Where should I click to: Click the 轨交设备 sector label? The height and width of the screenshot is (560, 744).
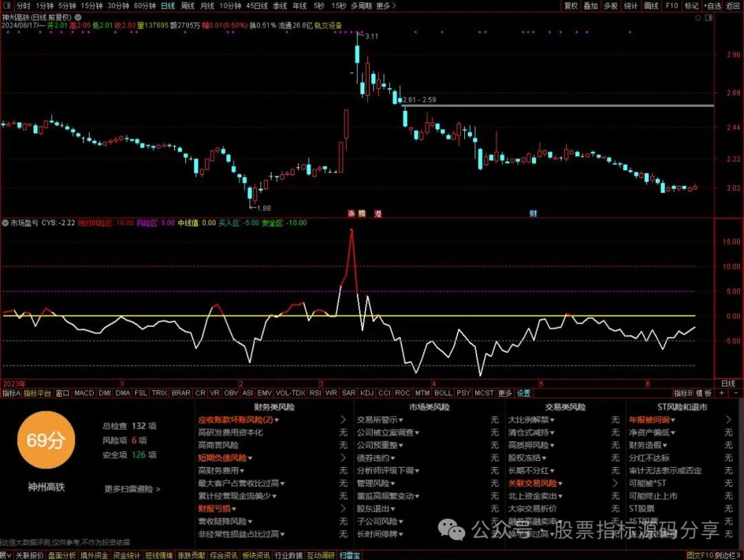point(328,25)
